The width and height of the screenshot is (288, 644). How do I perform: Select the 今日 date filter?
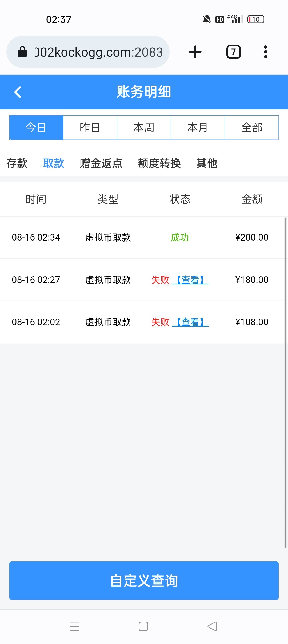pos(36,128)
